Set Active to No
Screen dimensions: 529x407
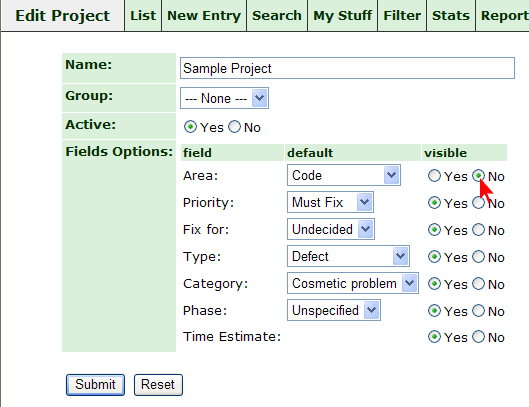tap(234, 127)
